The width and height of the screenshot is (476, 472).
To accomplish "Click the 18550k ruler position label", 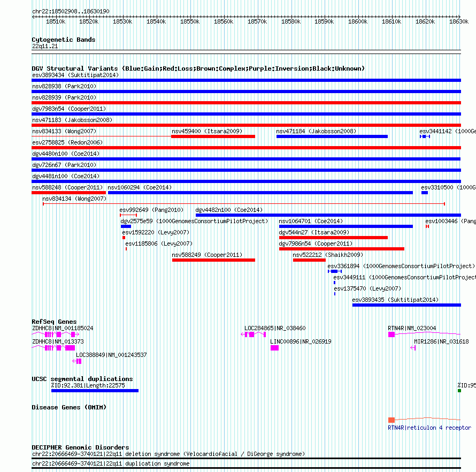I will click(x=190, y=21).
